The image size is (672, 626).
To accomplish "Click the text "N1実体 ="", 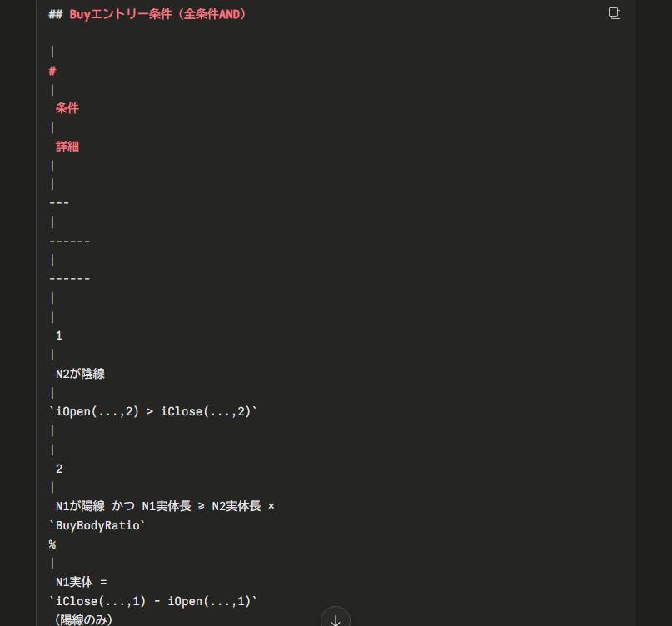I will (81, 582).
